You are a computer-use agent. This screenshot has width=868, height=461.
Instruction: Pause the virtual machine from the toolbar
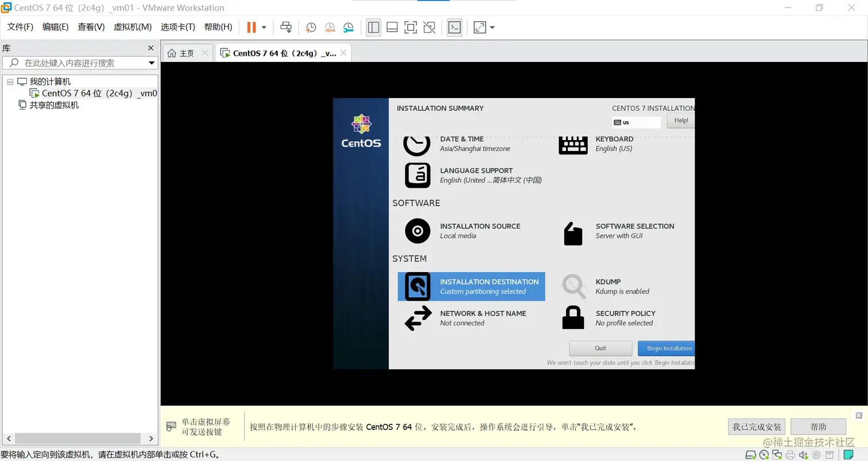pos(251,27)
